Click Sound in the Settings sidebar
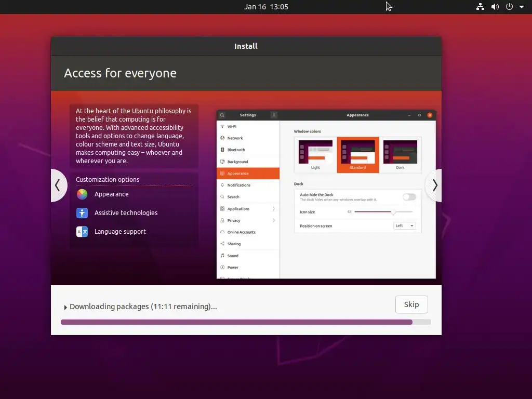 (248, 256)
